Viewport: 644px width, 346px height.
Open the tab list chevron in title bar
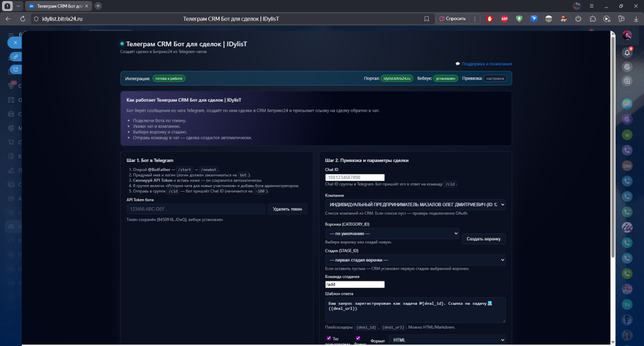19,6
